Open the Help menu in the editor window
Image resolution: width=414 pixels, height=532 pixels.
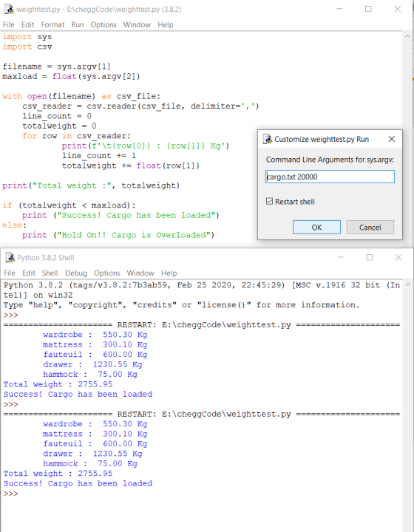(166, 25)
